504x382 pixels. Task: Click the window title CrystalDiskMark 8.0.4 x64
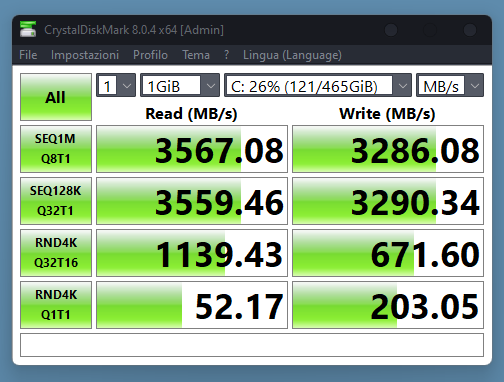pyautogui.click(x=134, y=30)
